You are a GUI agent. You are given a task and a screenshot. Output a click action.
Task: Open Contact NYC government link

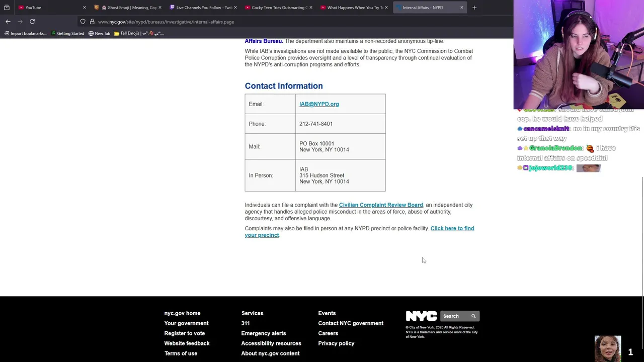coord(351,323)
